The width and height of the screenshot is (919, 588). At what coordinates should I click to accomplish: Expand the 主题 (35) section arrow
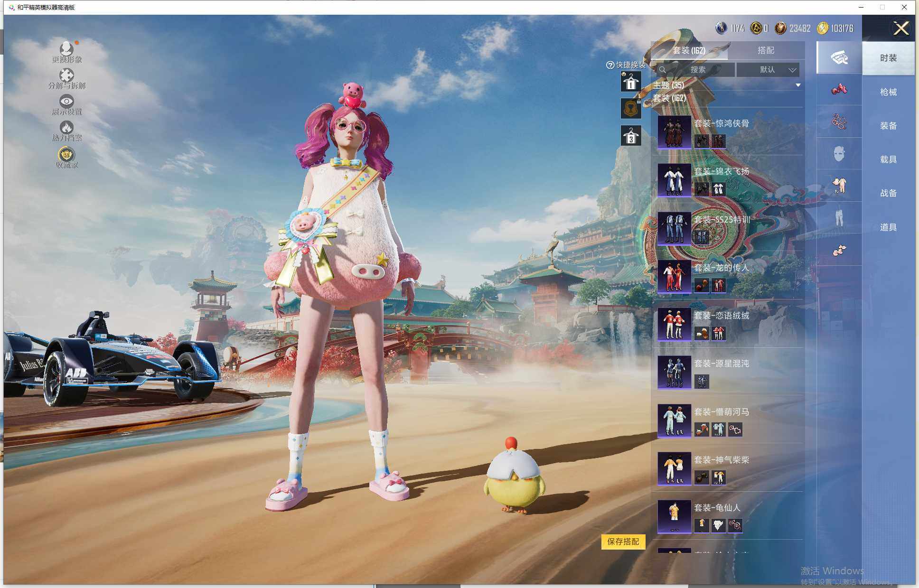point(798,85)
